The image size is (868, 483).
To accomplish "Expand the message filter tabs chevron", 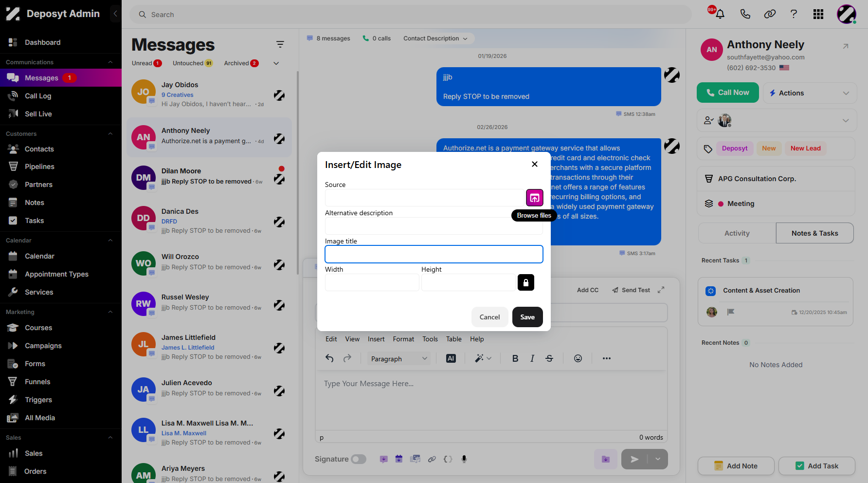I will pos(276,63).
